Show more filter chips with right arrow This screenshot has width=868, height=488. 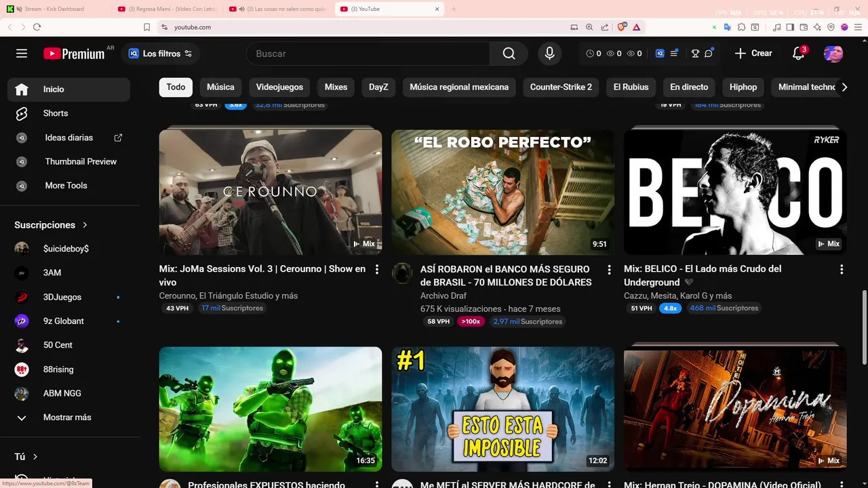844,87
